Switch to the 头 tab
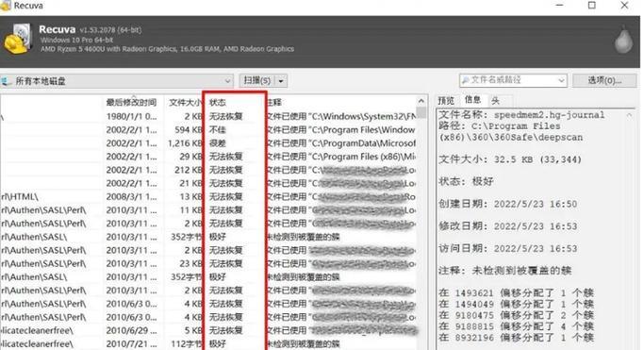This screenshot has width=644, height=350. 496,101
